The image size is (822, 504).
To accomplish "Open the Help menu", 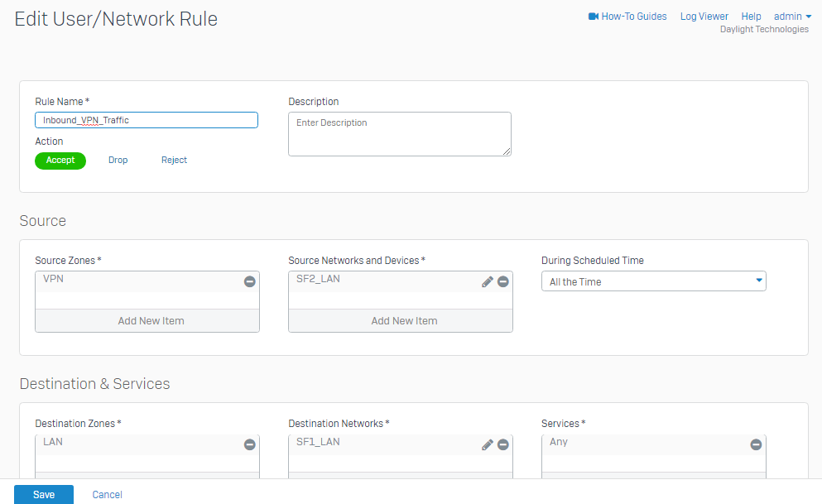I will [751, 17].
